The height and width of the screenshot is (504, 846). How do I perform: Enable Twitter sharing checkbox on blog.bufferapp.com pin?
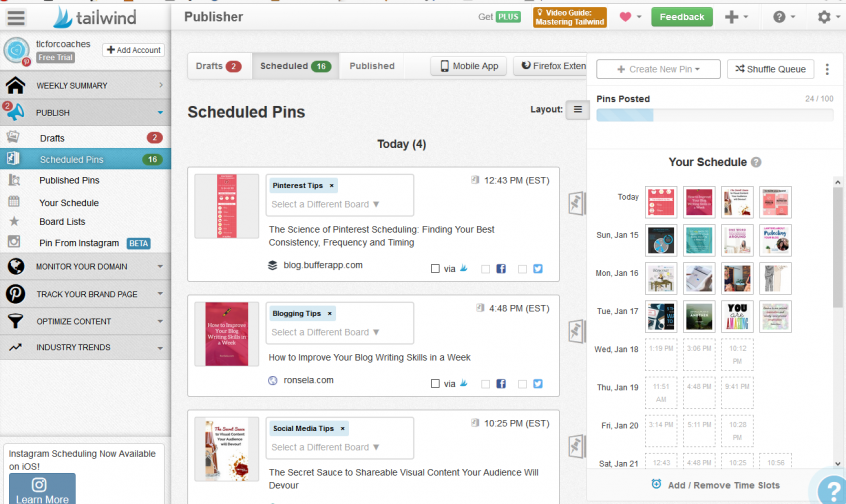point(522,269)
